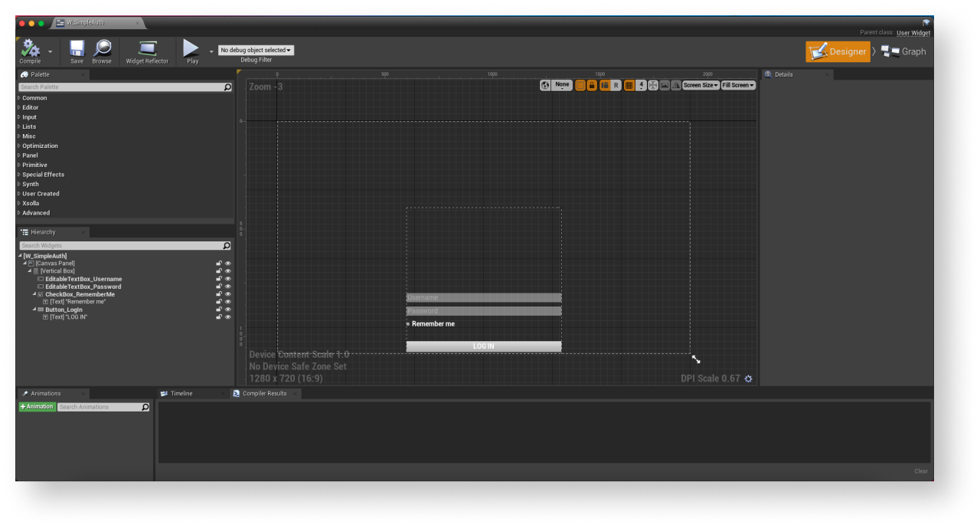Click the Search Palette input field
Viewport: 980px width, 528px height.
coord(121,87)
